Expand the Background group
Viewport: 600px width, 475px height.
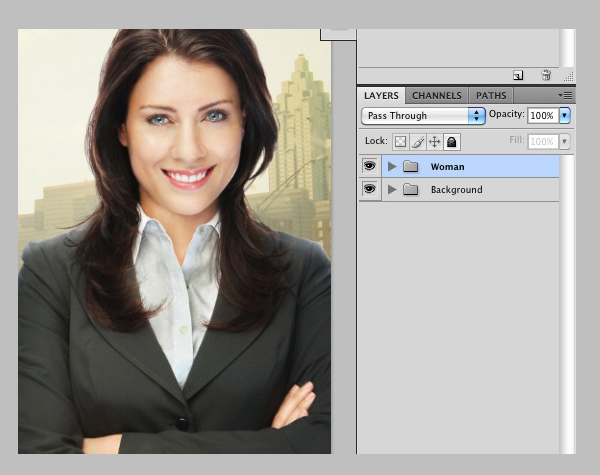tap(392, 189)
